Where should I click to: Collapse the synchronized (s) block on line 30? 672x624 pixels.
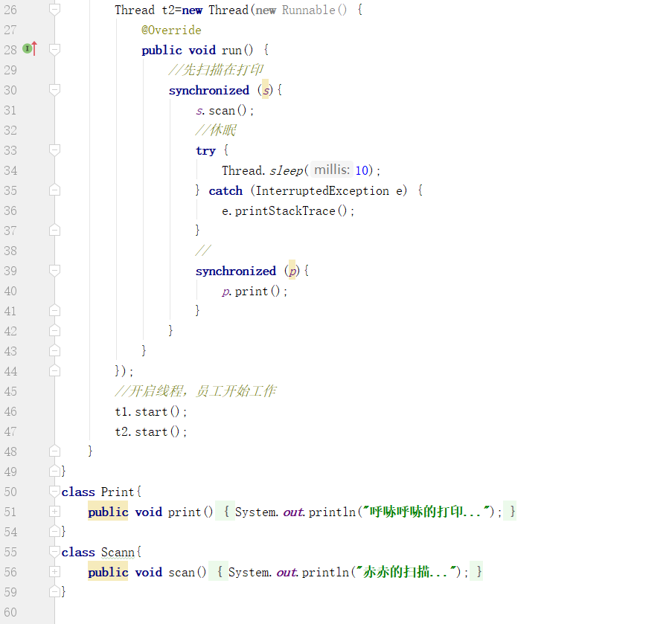point(54,90)
